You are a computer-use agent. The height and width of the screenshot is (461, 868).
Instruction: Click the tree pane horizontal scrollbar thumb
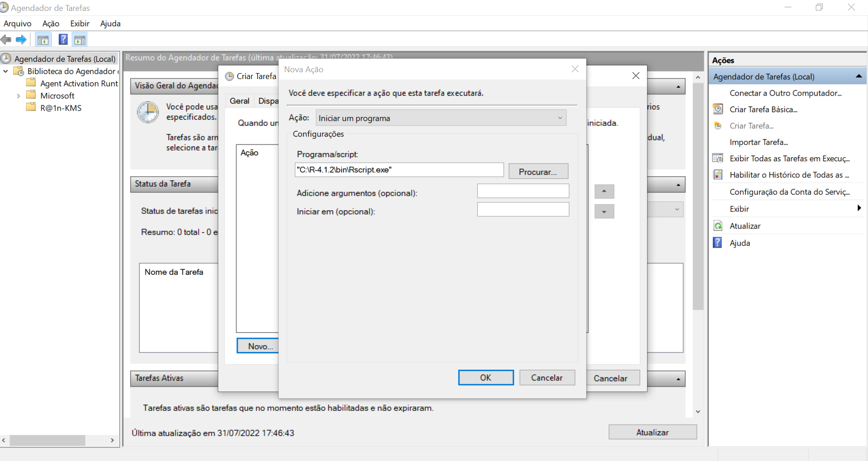[48, 440]
